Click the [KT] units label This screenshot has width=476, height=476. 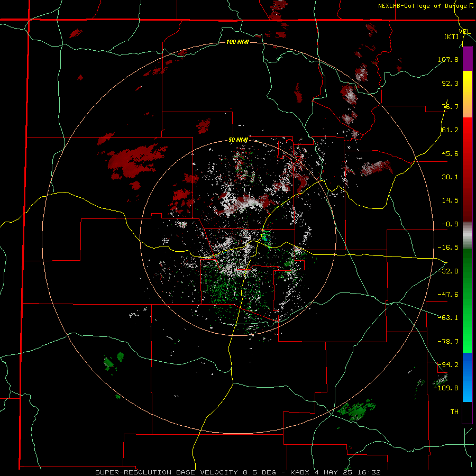(x=452, y=36)
